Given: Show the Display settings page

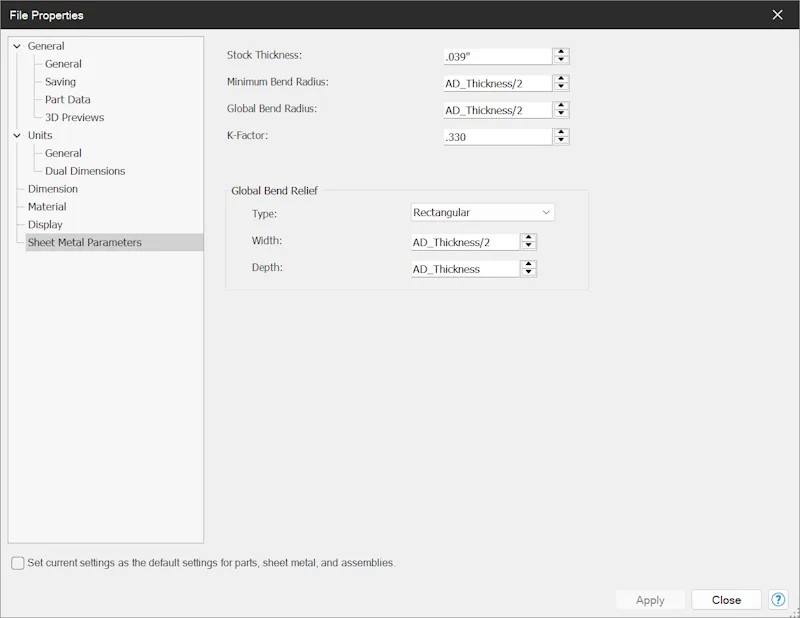Looking at the screenshot, I should click(45, 225).
